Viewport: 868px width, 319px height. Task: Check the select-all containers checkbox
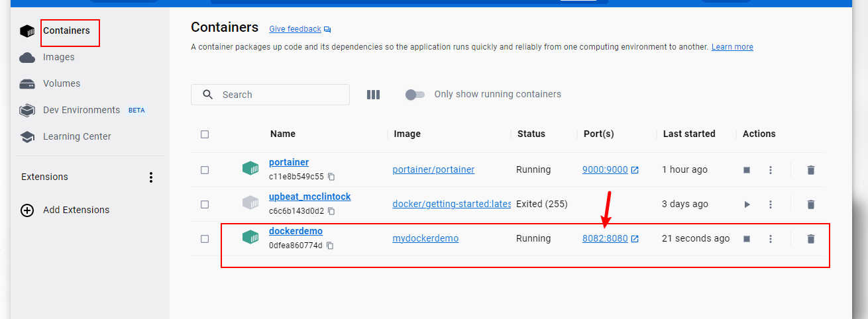205,134
